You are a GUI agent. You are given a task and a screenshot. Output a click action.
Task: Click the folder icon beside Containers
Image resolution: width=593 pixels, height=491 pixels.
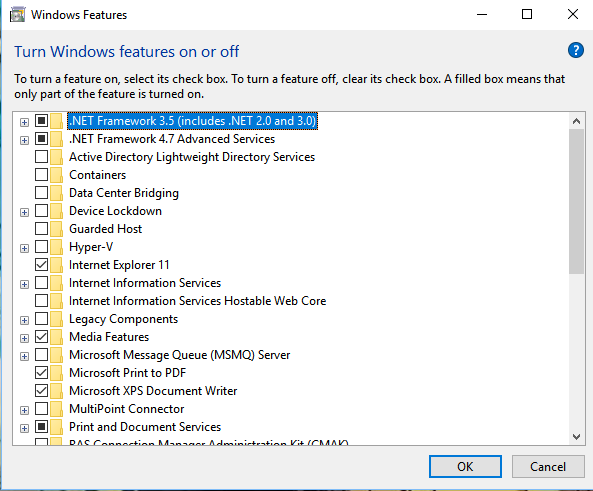coord(56,175)
